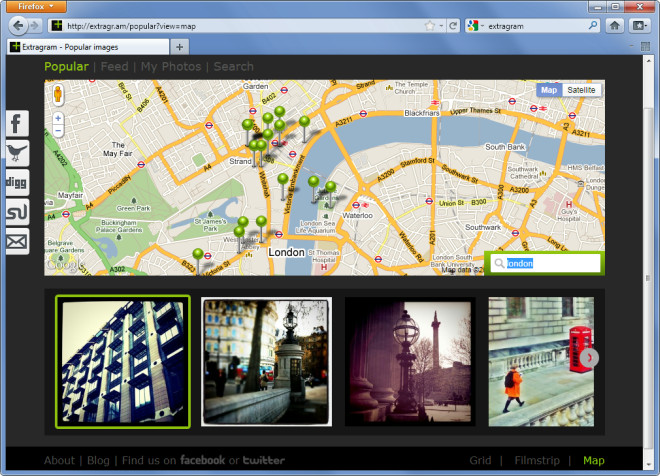The height and width of the screenshot is (476, 660).
Task: Open the street lamp and tree thumbnail
Action: pos(266,362)
